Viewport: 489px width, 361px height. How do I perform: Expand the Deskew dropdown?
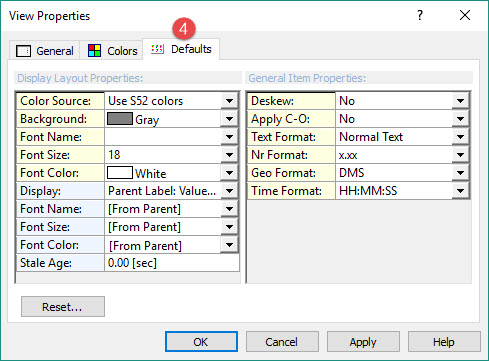click(460, 101)
